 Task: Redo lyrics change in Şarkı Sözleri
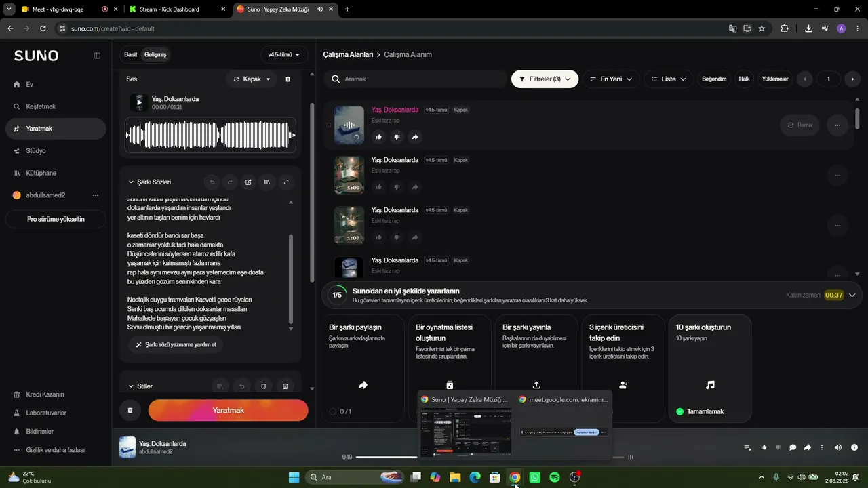click(x=230, y=182)
